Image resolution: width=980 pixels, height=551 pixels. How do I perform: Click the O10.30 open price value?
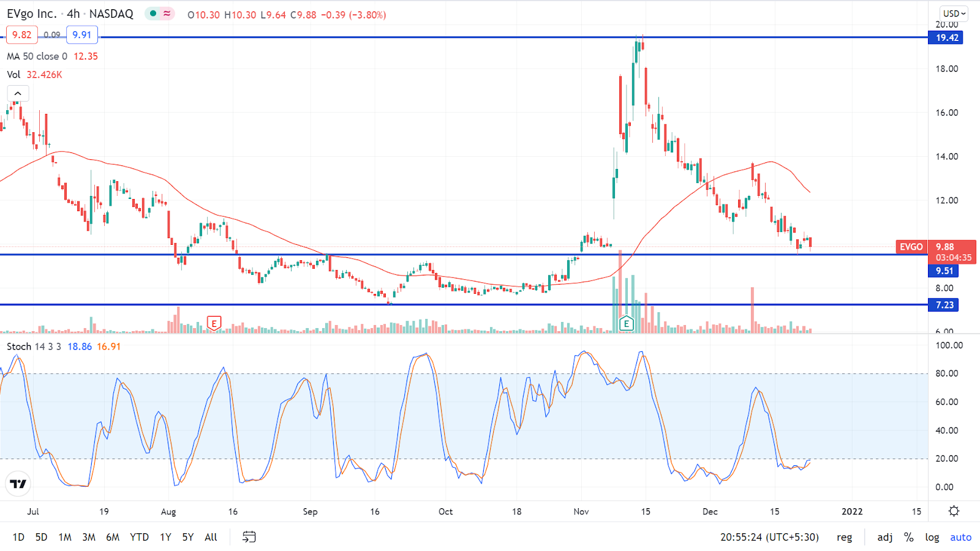(x=203, y=15)
